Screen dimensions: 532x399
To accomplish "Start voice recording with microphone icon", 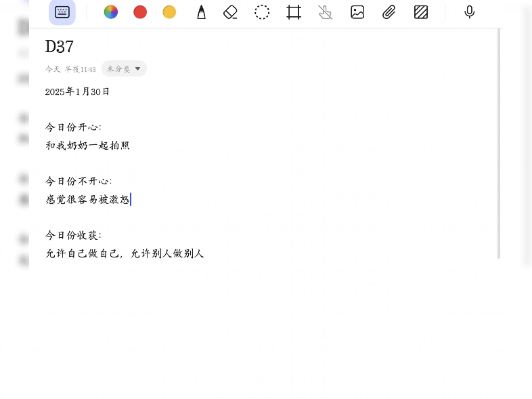I will 469,12.
